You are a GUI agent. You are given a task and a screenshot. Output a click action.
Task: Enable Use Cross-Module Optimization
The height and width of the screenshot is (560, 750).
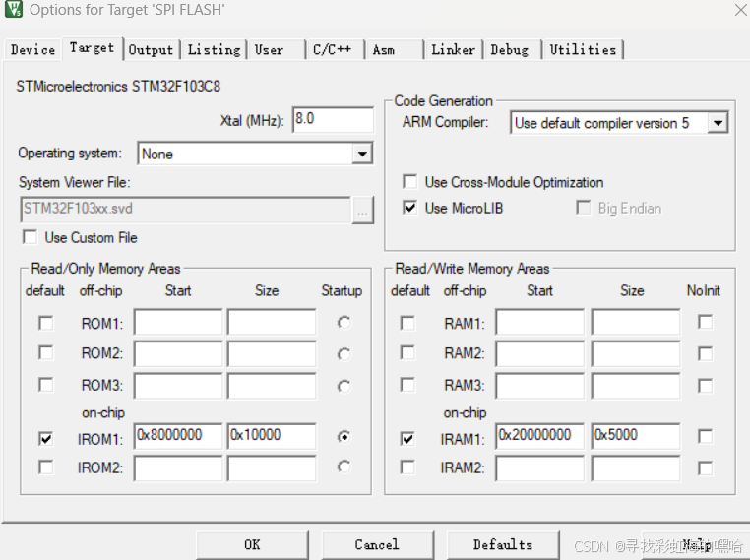pyautogui.click(x=409, y=182)
